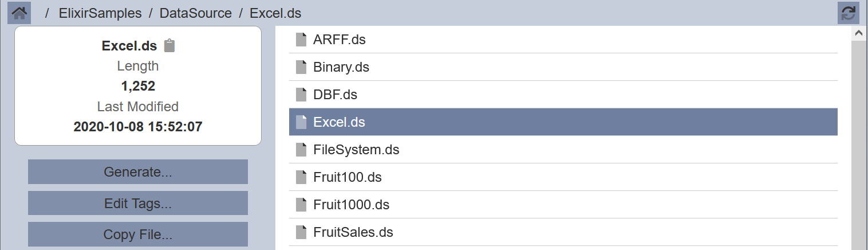This screenshot has width=868, height=250.
Task: Click the ARFF.ds file icon
Action: tap(301, 40)
